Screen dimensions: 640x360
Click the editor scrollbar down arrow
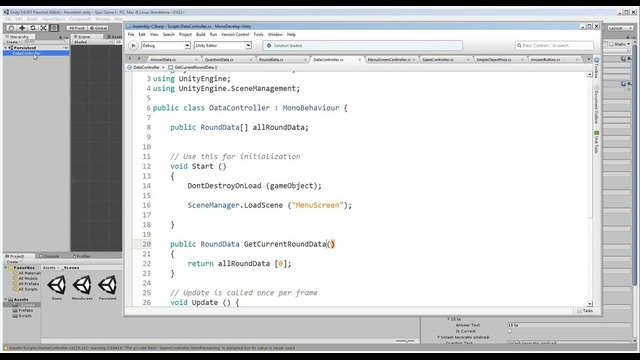(590, 304)
